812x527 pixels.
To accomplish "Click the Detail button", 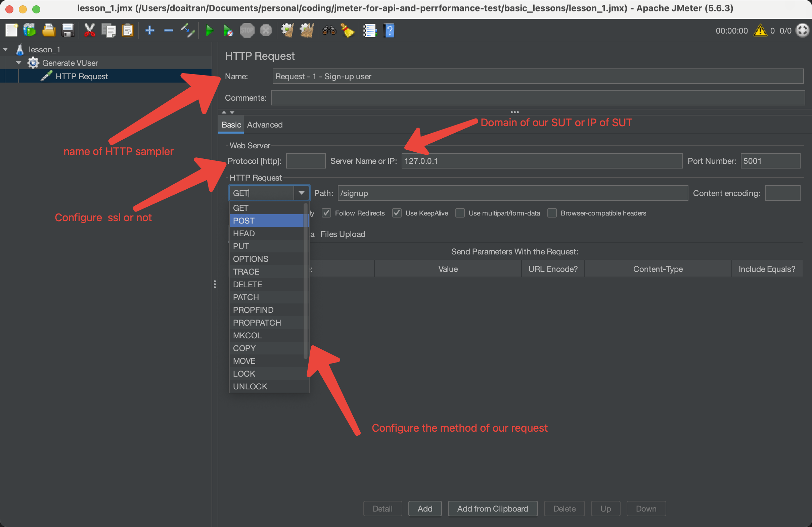I will (382, 509).
